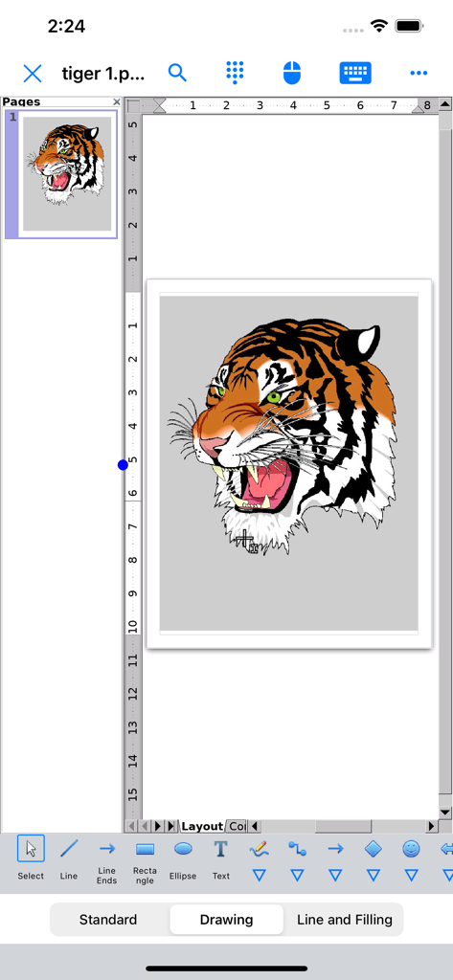
Task: Show the on-screen keyboard
Action: tap(355, 73)
